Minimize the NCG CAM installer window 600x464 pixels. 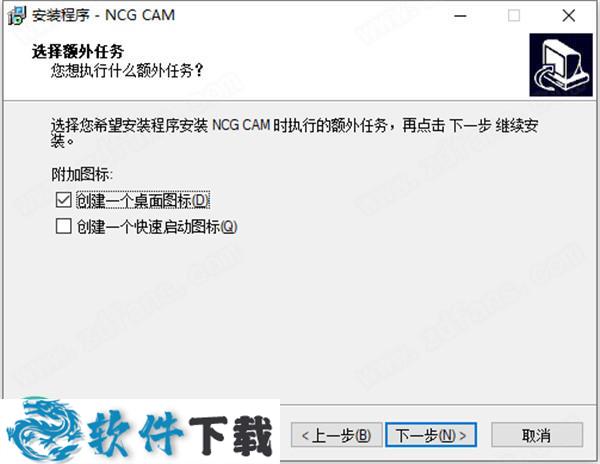click(x=460, y=16)
